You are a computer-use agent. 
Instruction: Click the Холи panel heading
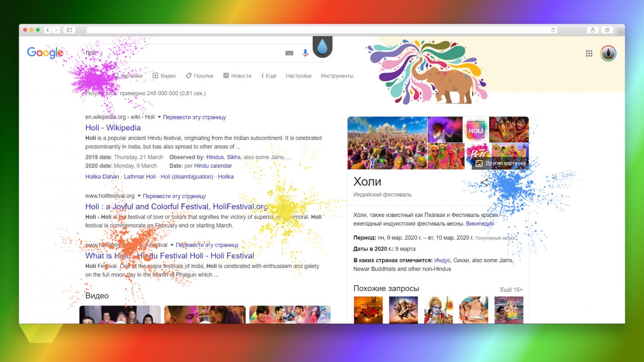[367, 181]
